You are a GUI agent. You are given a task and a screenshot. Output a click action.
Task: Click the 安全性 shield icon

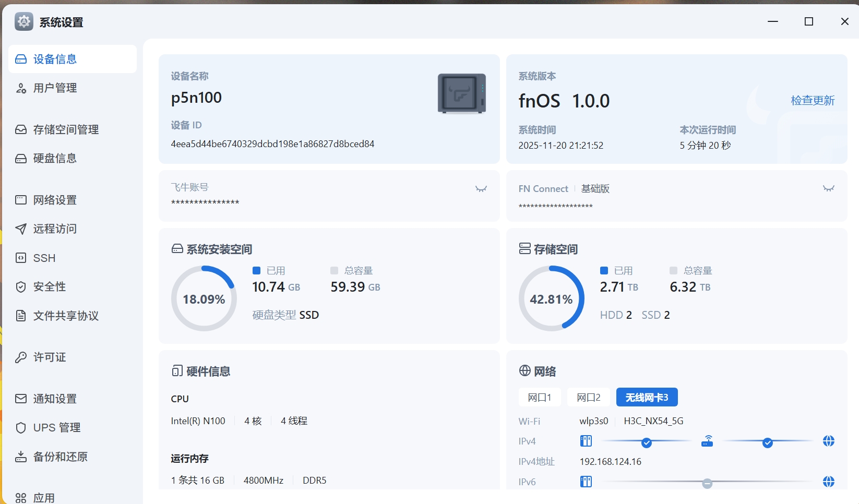coord(21,286)
